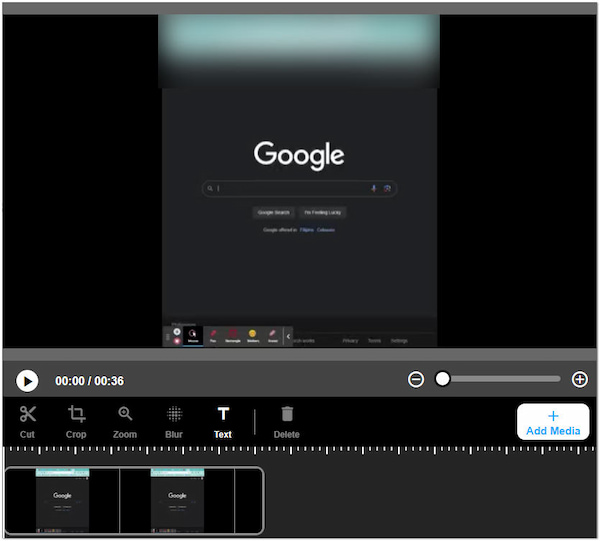Click the Pen tool in preview annotation bar
600x541 pixels.
(213, 336)
